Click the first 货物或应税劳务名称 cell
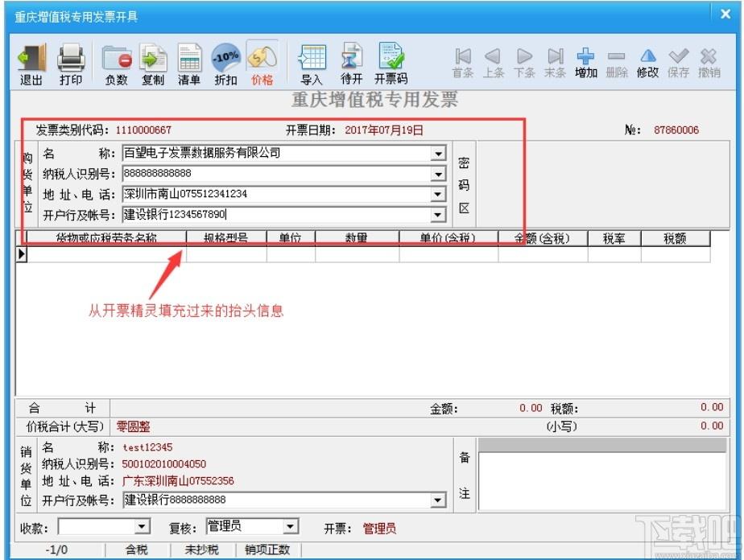The width and height of the screenshot is (744, 560). (x=107, y=254)
